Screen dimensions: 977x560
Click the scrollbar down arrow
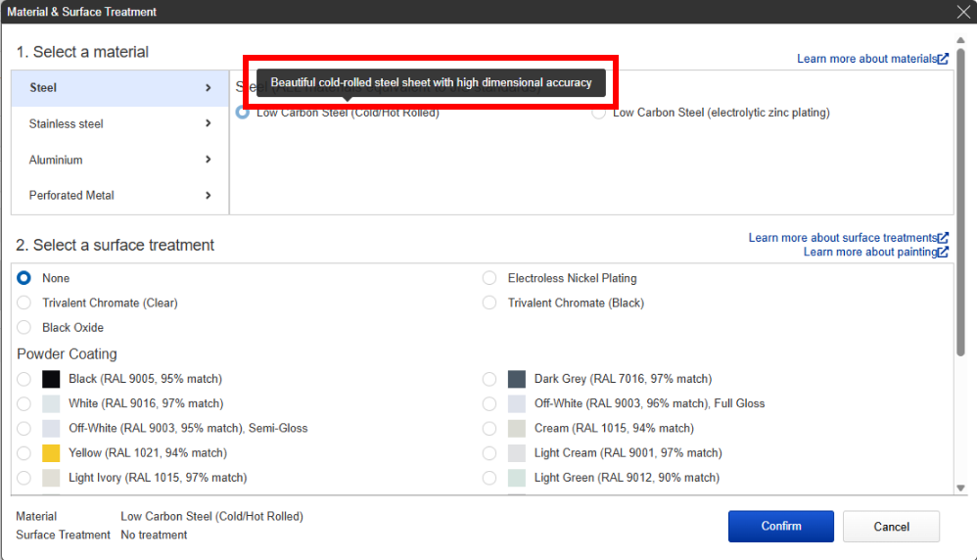point(960,489)
